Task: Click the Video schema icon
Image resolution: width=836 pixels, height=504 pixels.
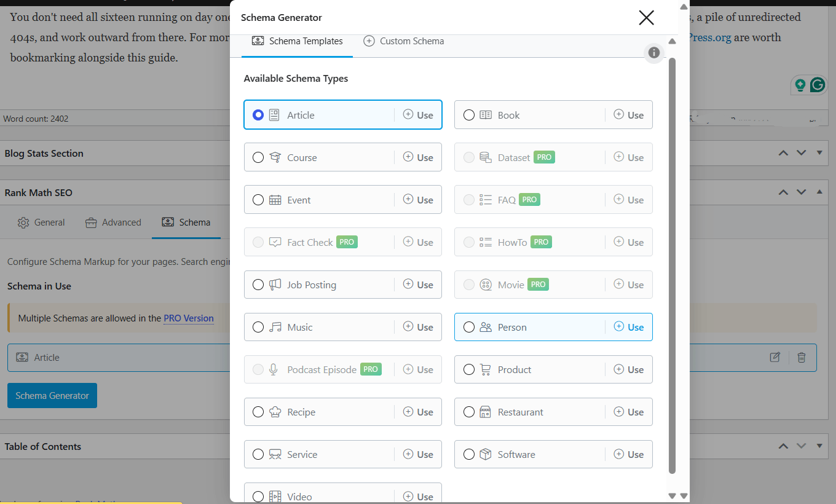Action: [x=275, y=497]
